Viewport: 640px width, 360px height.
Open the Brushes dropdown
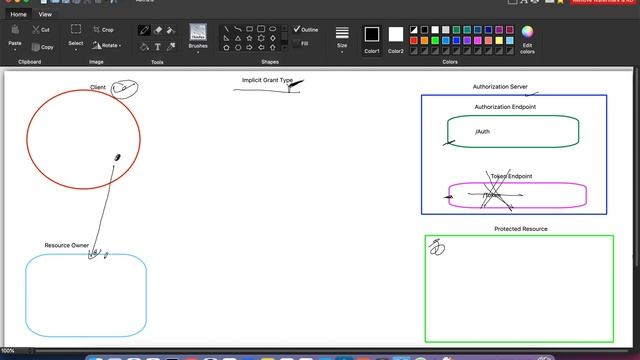click(x=198, y=52)
